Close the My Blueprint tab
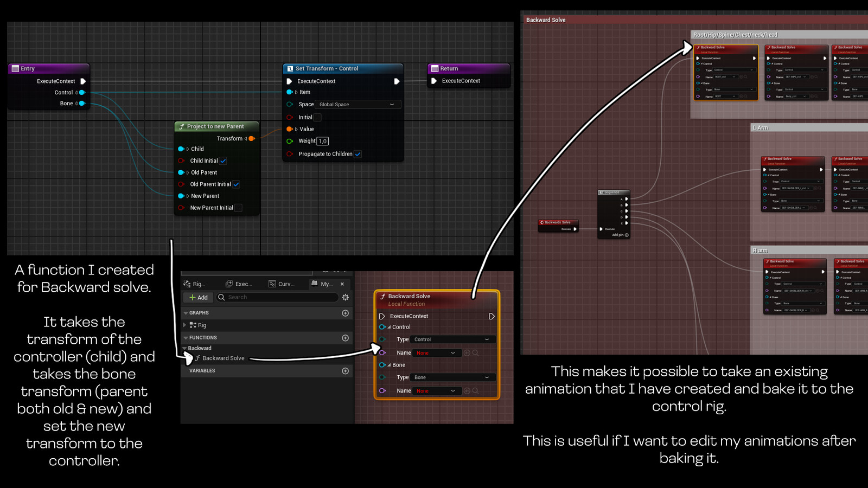This screenshot has height=488, width=868. pyautogui.click(x=342, y=284)
